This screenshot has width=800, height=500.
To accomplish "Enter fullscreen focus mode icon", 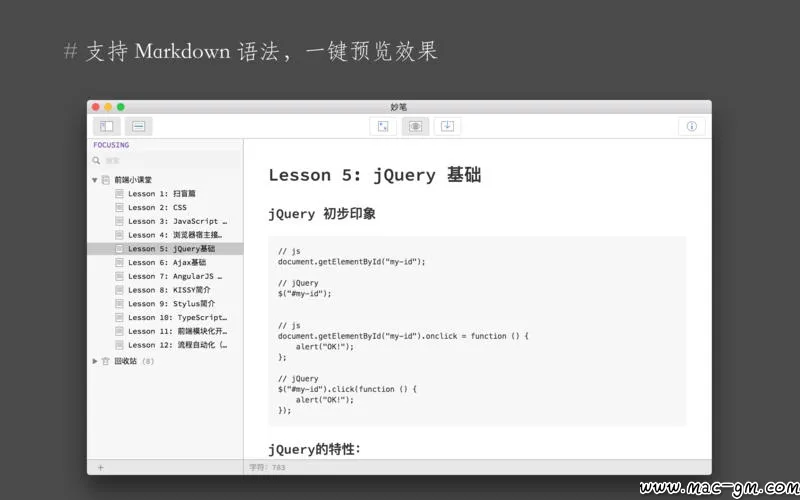I will [383, 126].
